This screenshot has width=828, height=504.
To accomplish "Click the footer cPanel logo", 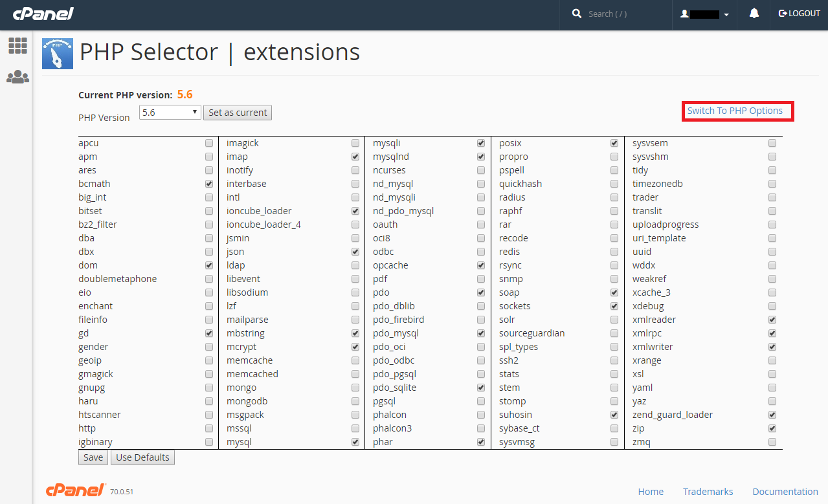I will pyautogui.click(x=75, y=490).
